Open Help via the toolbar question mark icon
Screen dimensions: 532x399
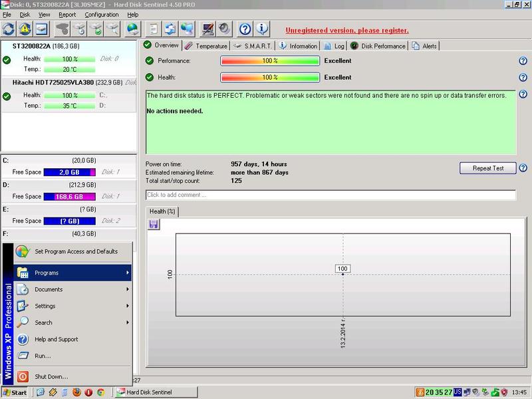(245, 29)
